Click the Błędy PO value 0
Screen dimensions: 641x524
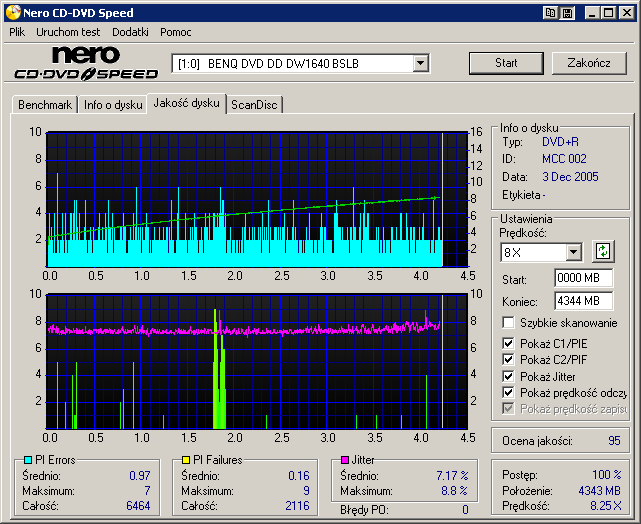tap(465, 510)
